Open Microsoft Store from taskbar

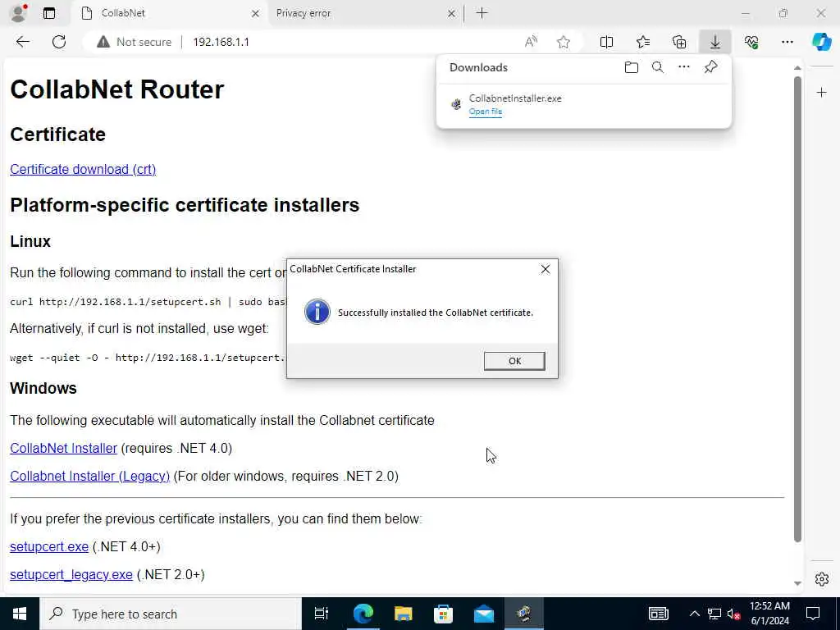pyautogui.click(x=443, y=614)
